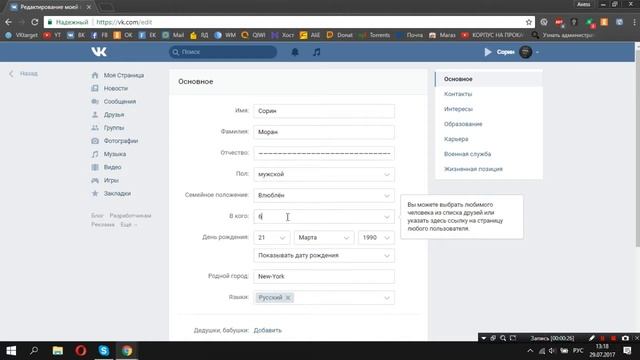Open the Показывать дату рождения dropdown

324,256
